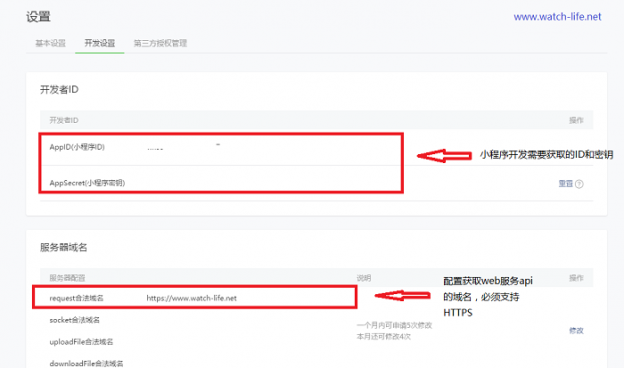624x368 pixels.
Task: Open the 基本设置 tab
Action: 51,43
